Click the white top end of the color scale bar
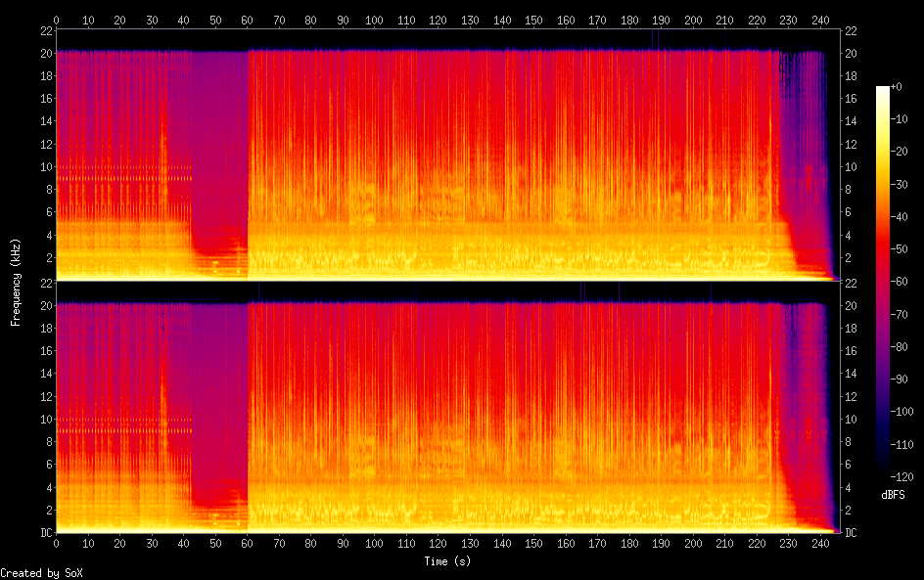 point(883,90)
